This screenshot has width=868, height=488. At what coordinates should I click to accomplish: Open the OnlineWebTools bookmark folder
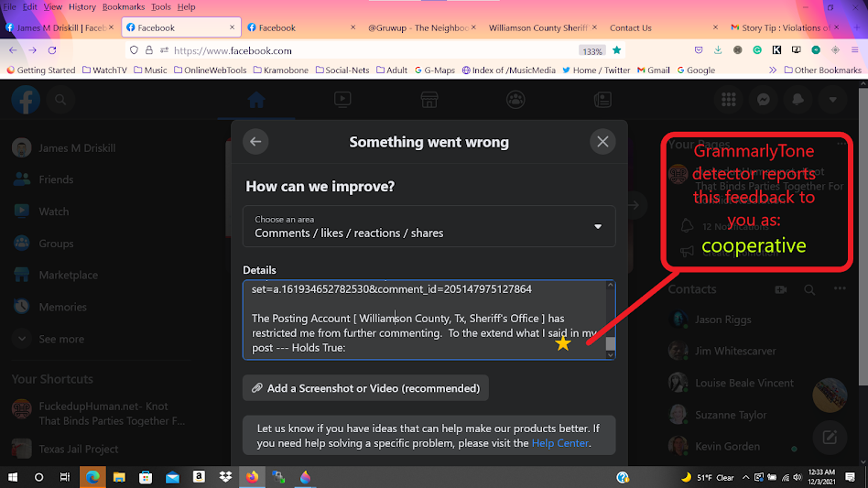tap(210, 70)
